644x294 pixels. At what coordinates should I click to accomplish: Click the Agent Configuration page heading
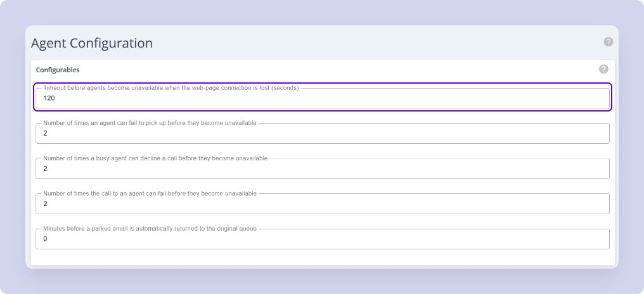92,43
